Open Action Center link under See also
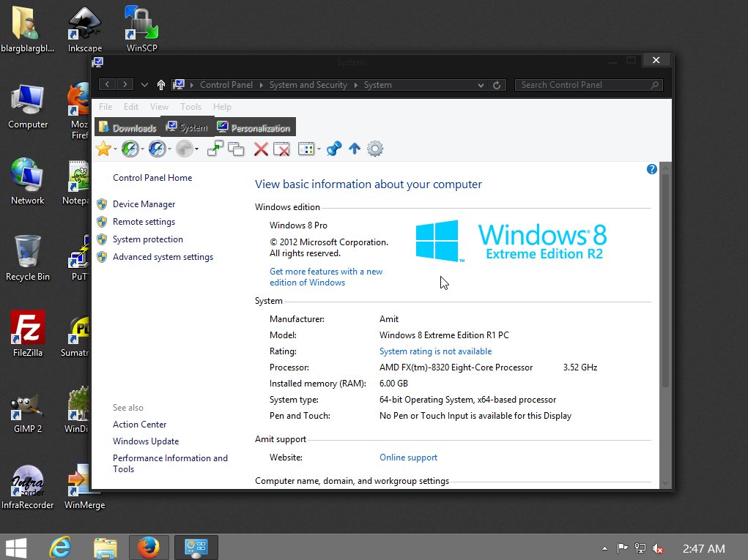The image size is (748, 560). click(139, 424)
